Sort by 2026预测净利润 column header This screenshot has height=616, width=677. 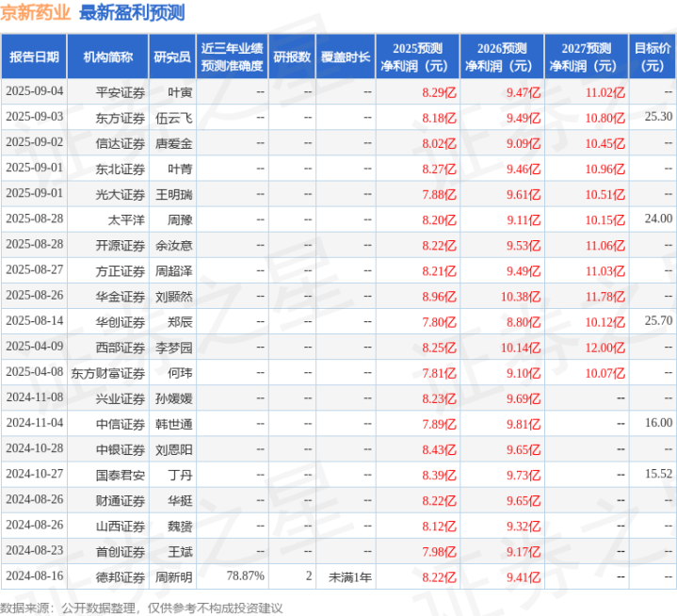coord(502,57)
